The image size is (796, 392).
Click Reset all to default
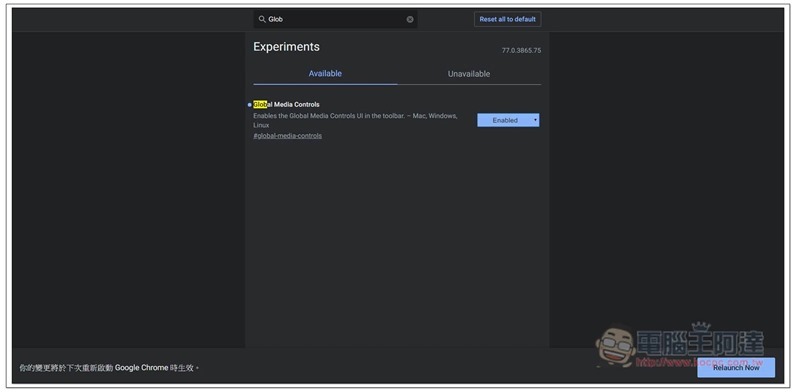tap(508, 19)
